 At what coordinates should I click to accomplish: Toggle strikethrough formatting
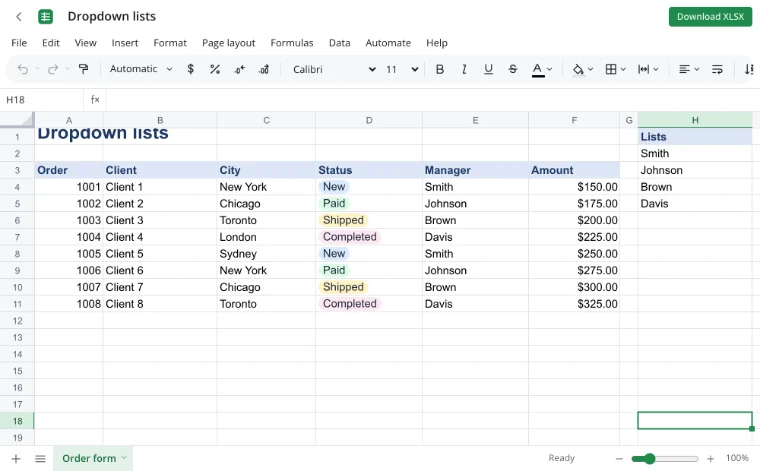point(513,69)
